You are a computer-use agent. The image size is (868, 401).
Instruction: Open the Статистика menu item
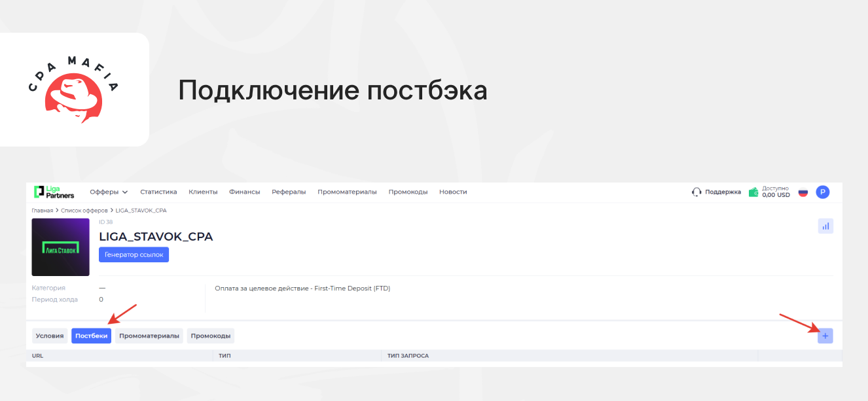coord(158,192)
